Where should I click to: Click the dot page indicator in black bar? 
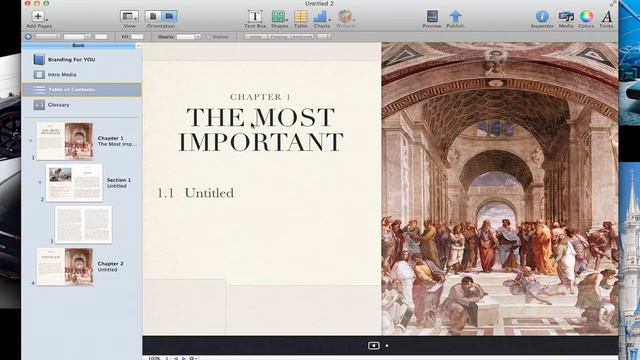tap(387, 346)
